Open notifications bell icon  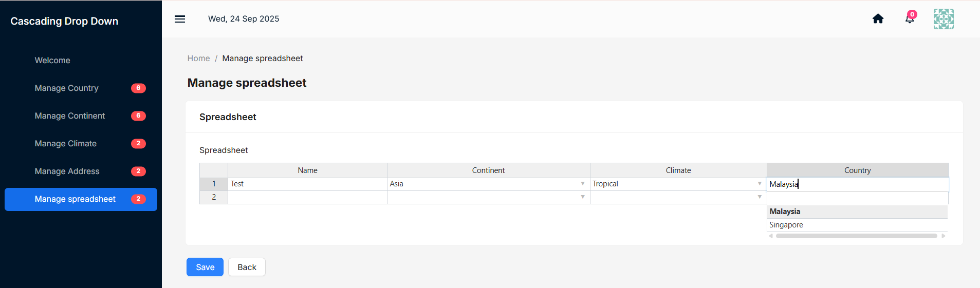[x=910, y=18]
